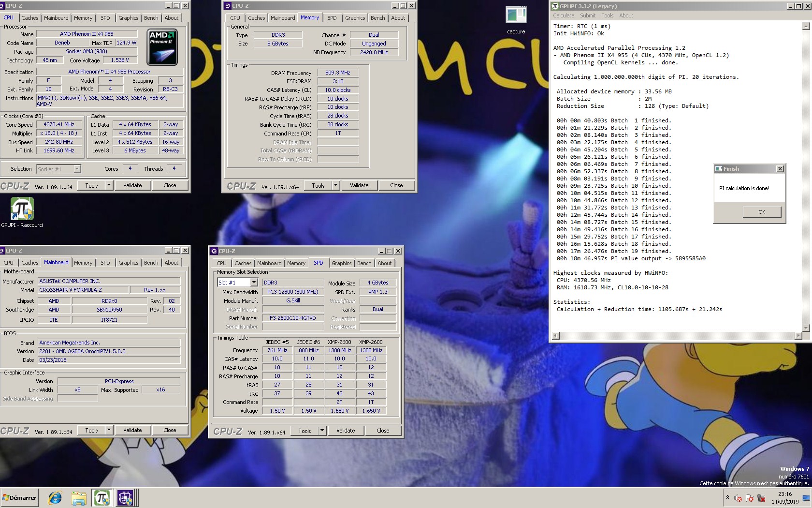812x508 pixels.
Task: Click NB Frequency 2428.0 MHz value
Action: point(374,52)
